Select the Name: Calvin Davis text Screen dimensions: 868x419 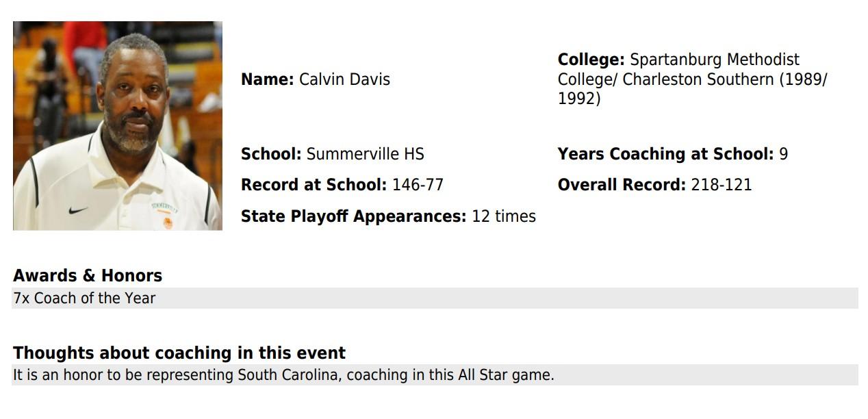316,79
